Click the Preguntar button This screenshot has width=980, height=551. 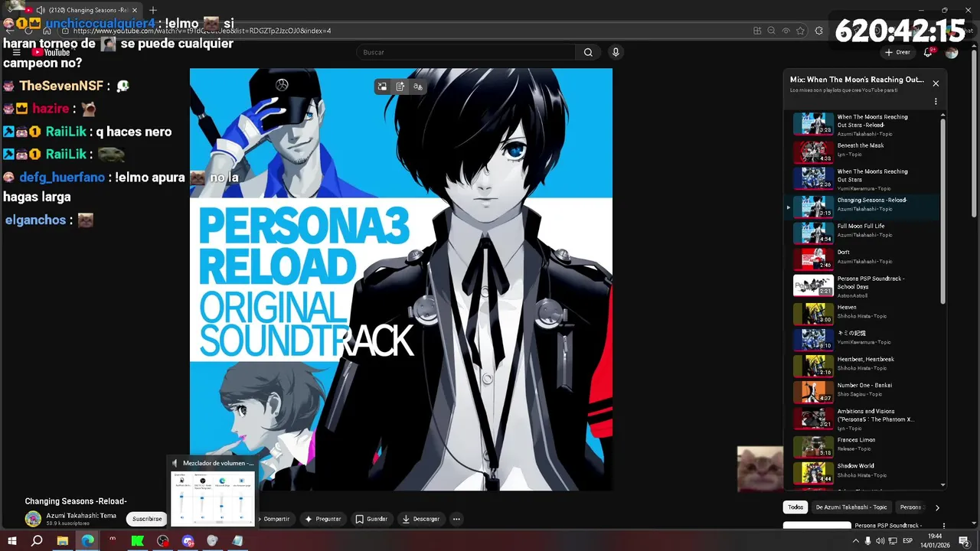click(x=322, y=519)
